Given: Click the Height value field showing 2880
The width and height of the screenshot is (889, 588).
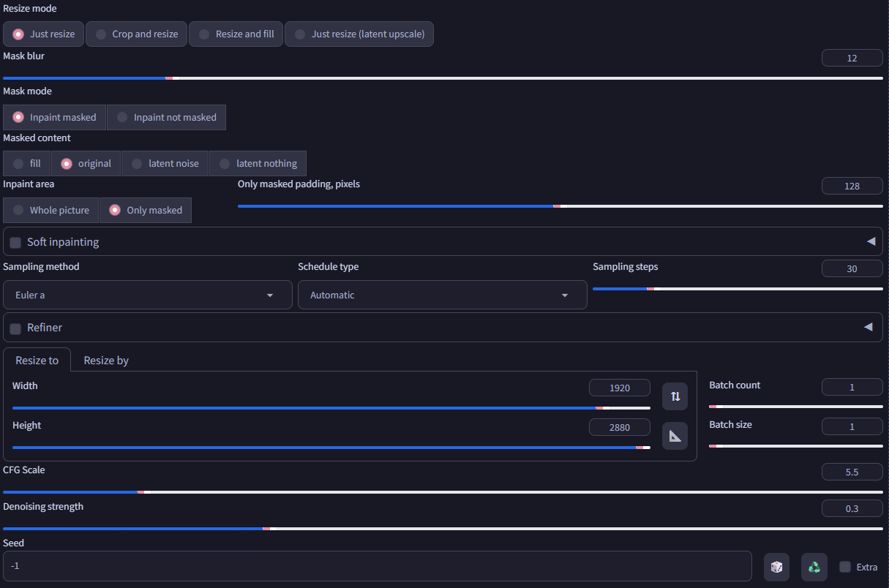Looking at the screenshot, I should [x=620, y=427].
